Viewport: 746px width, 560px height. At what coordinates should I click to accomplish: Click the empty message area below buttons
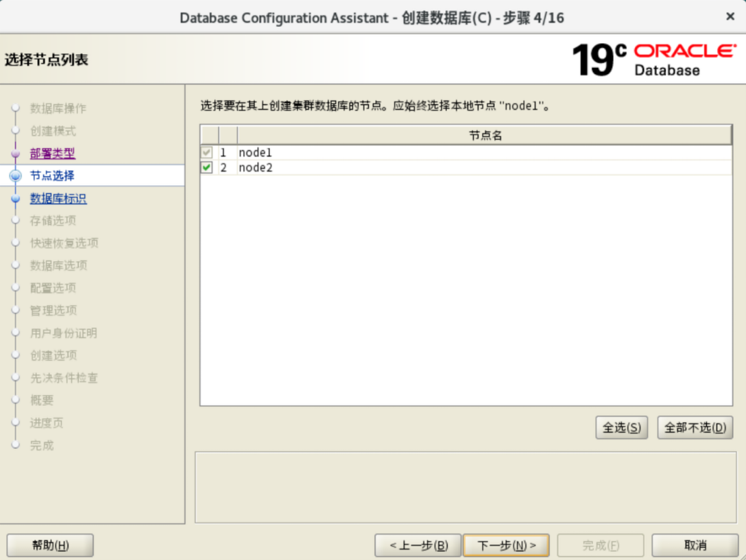[465, 487]
